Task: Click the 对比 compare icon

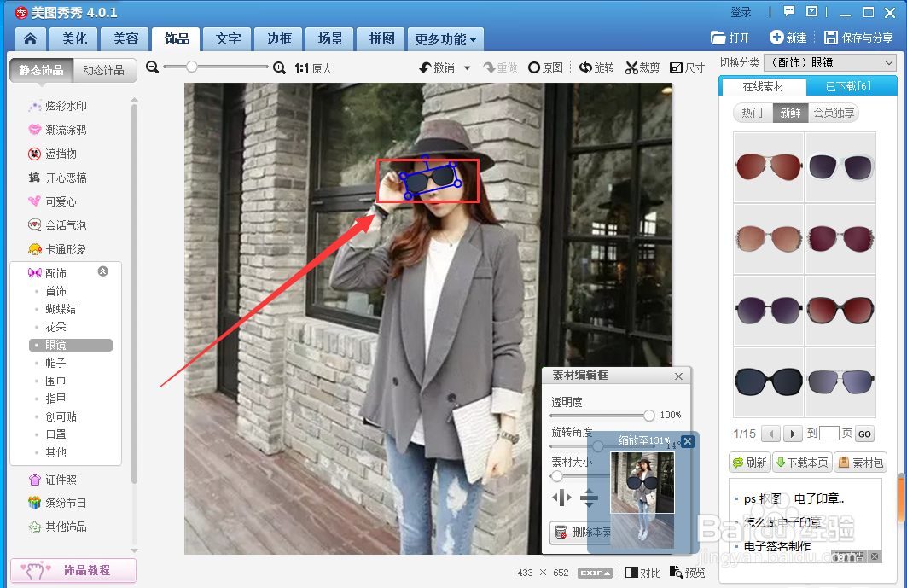Action: click(x=631, y=573)
